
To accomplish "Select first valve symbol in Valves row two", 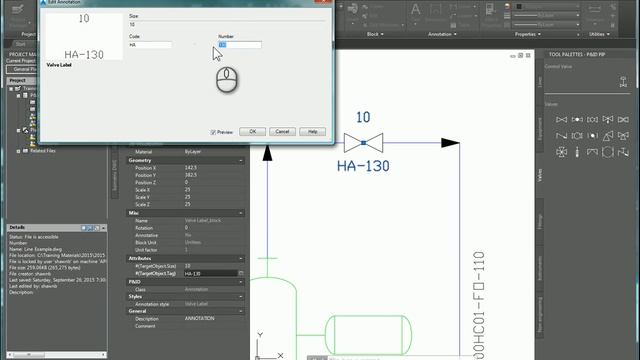I will coord(561,136).
